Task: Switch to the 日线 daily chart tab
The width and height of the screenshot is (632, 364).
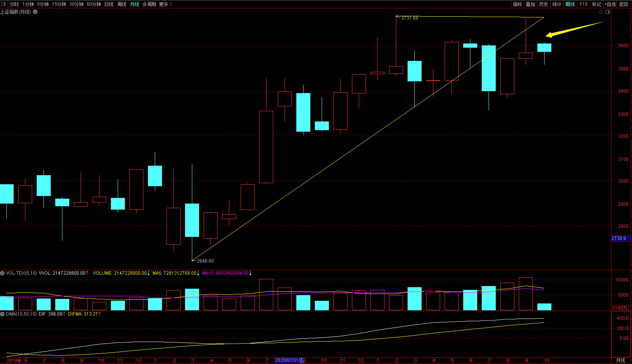Action: coord(109,4)
